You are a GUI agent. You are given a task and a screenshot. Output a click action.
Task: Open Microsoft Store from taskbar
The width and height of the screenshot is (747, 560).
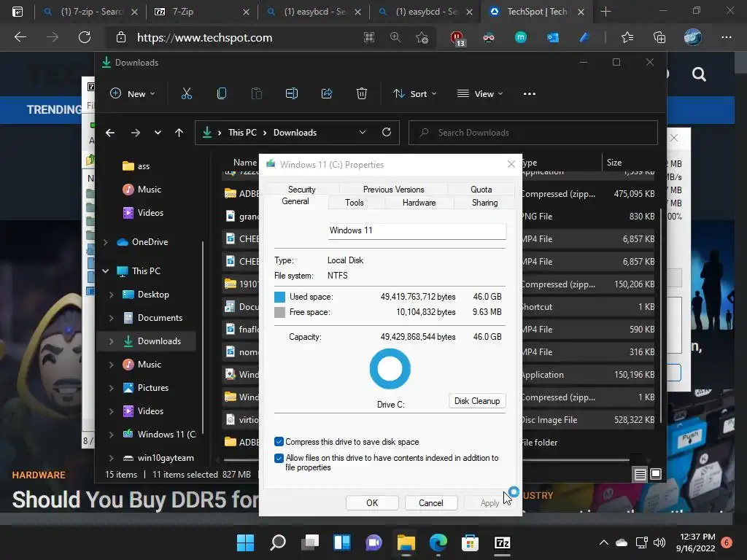tap(470, 542)
